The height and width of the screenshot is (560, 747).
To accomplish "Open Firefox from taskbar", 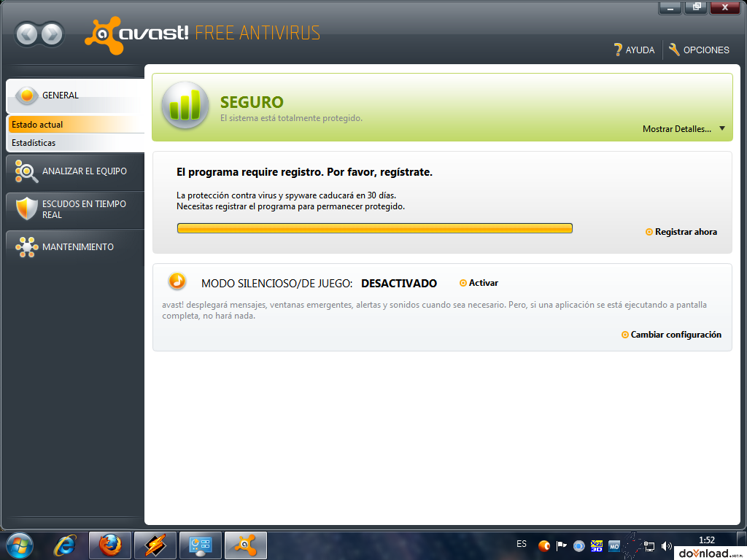I will pyautogui.click(x=110, y=545).
